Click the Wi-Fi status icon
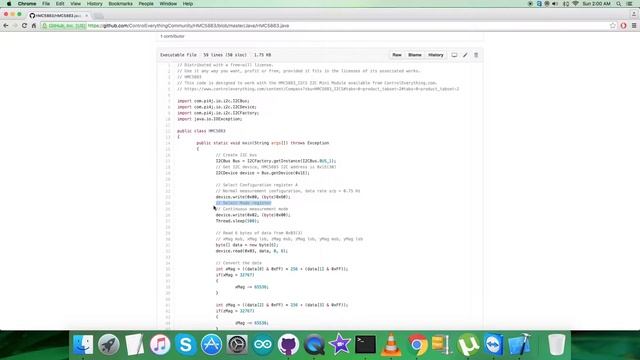The height and width of the screenshot is (360, 640). [576, 4]
